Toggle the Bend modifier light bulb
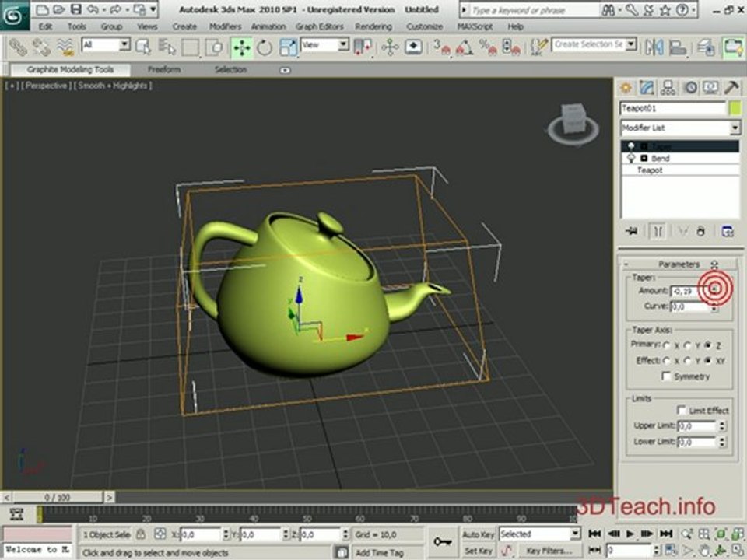747x560 pixels. 631,158
